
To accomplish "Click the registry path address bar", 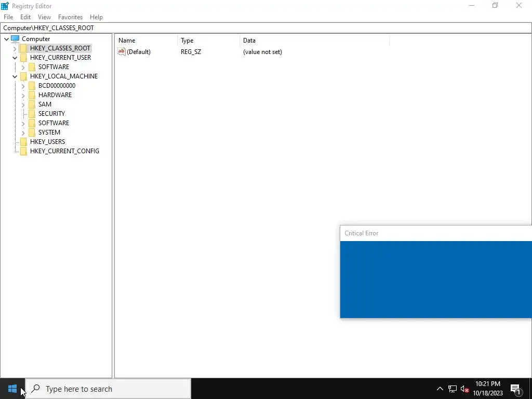I will (266, 28).
